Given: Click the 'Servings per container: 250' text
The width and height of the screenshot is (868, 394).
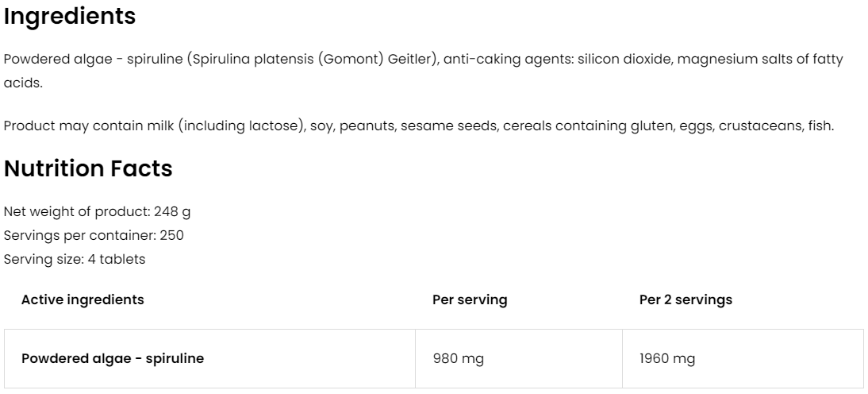Looking at the screenshot, I should click(94, 236).
